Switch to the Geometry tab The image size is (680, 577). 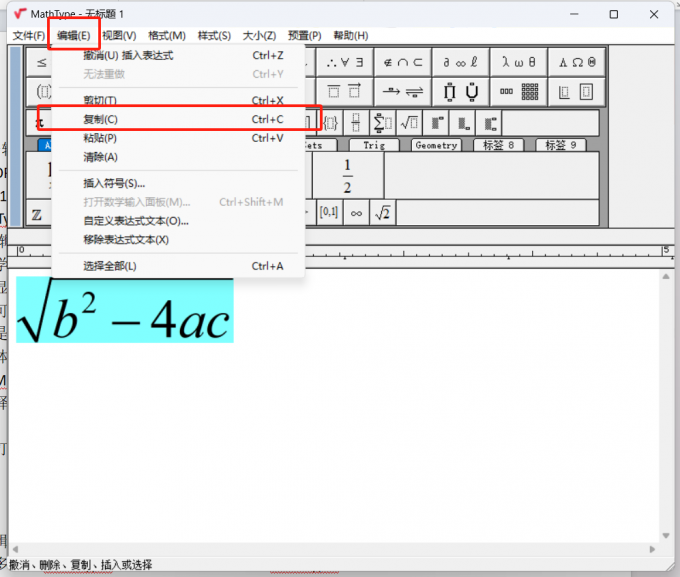pos(436,145)
